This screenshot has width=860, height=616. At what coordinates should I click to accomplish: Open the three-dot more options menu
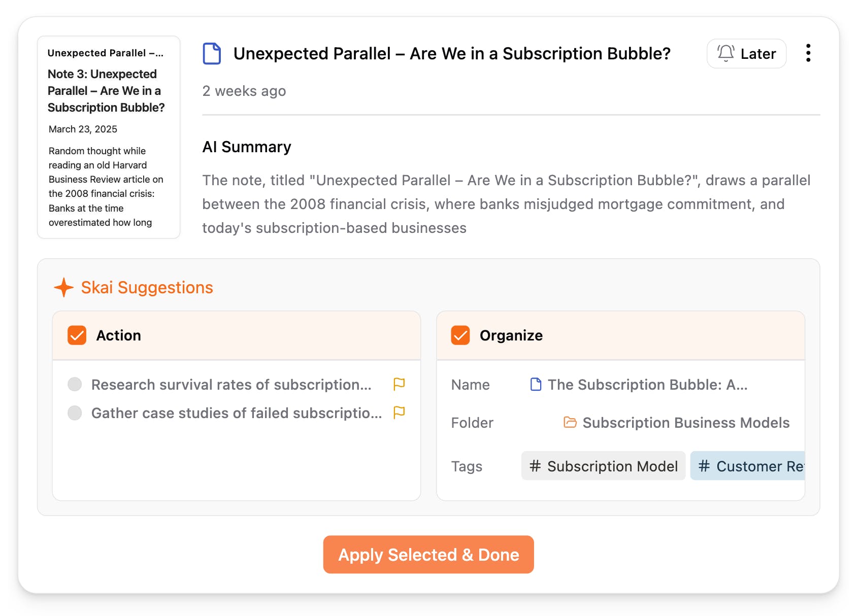(x=808, y=53)
